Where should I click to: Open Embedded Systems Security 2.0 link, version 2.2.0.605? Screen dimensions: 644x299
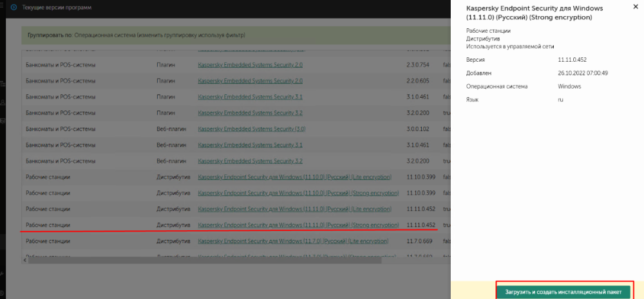[x=250, y=81]
